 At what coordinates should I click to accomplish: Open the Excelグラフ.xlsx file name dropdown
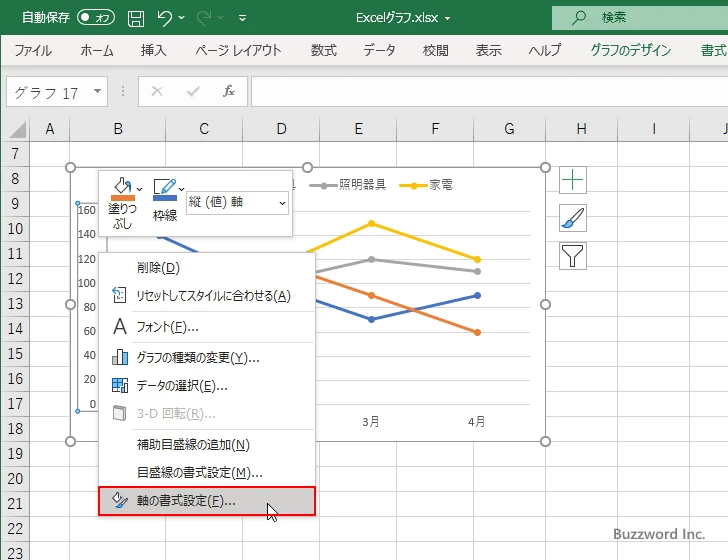click(448, 19)
